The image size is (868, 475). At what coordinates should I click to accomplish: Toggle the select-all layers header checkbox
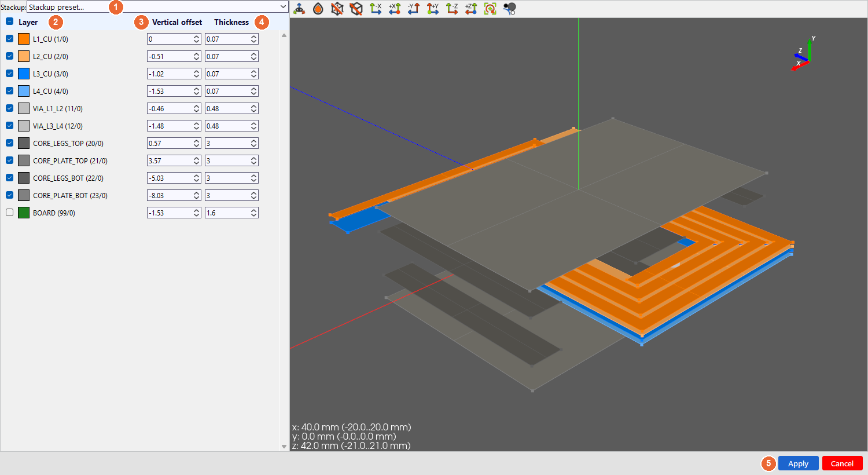pos(9,22)
